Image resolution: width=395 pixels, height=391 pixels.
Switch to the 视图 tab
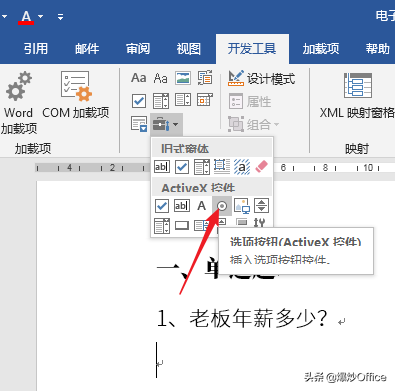point(189,49)
